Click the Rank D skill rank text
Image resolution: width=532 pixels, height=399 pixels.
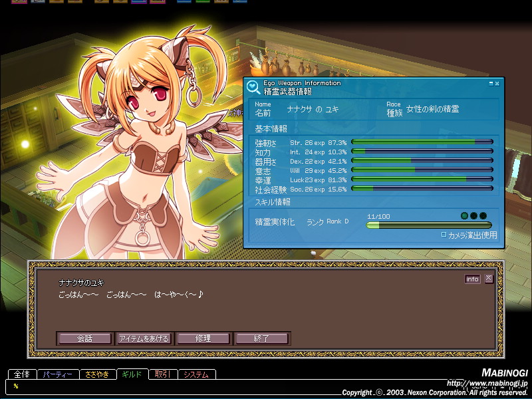(338, 221)
